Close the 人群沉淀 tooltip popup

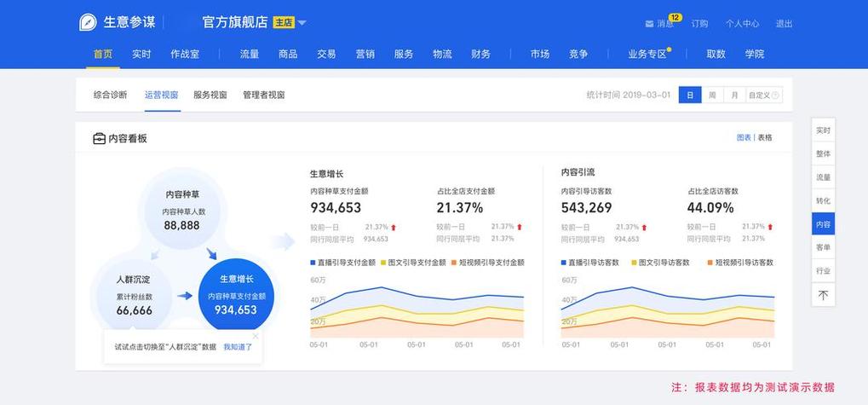[256, 336]
